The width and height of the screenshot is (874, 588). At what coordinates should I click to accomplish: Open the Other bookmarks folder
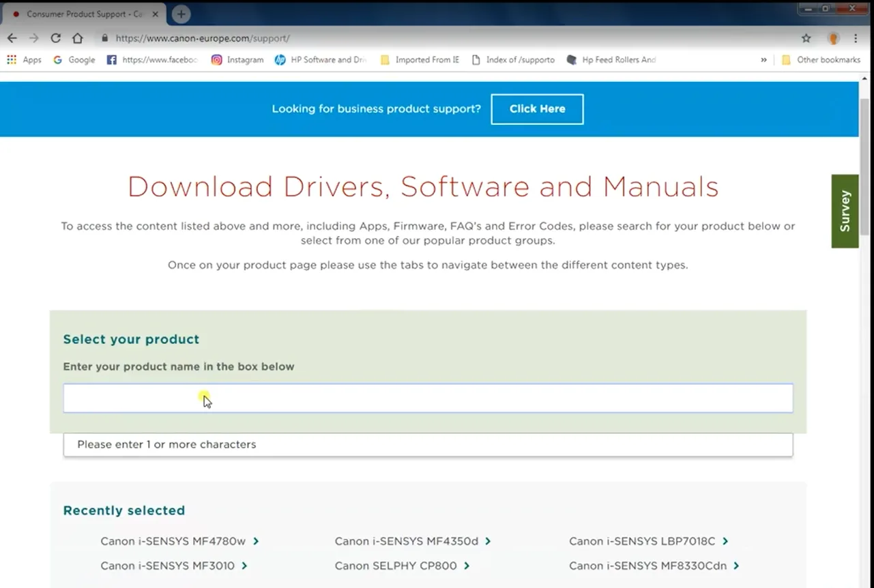(x=821, y=60)
